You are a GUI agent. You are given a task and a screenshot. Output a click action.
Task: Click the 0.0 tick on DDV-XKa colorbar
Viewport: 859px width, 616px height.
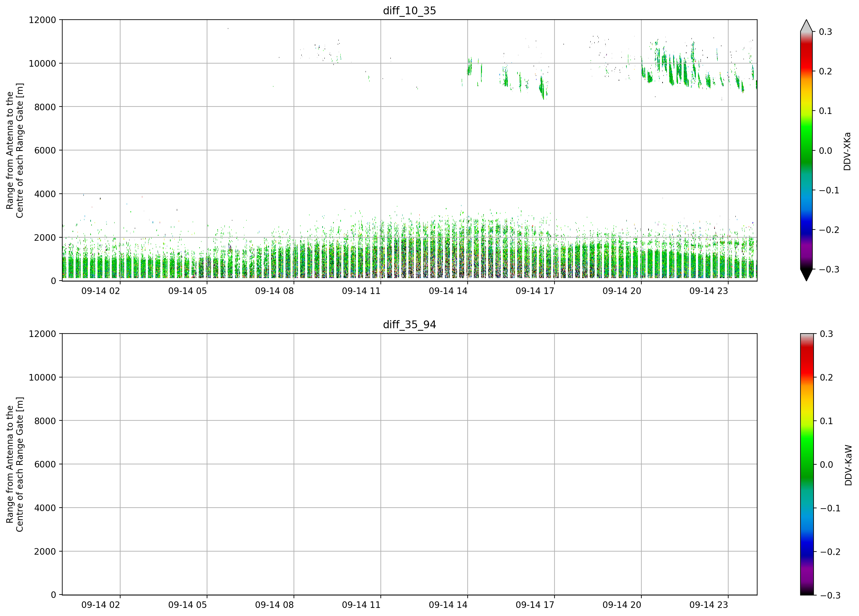825,151
